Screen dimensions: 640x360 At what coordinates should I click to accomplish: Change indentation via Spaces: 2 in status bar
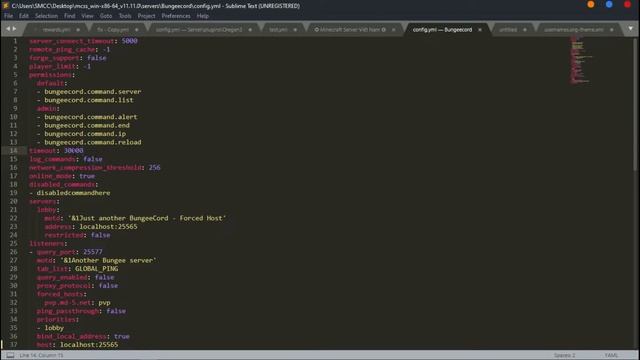tap(564, 356)
